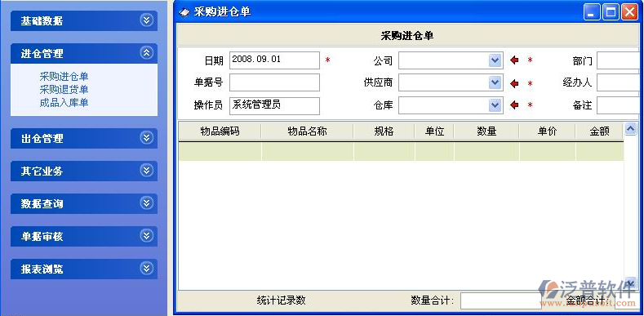Click red arrow beside 公司 field
The width and height of the screenshot is (644, 316).
coord(514,60)
